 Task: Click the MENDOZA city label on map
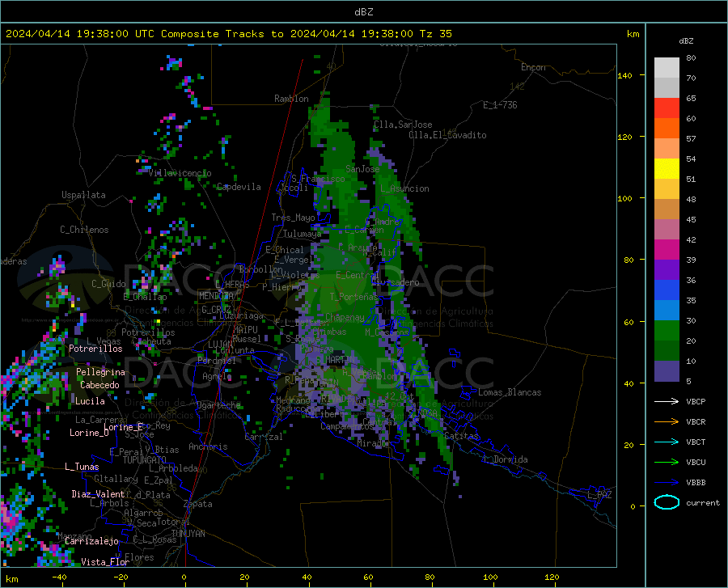(216, 296)
